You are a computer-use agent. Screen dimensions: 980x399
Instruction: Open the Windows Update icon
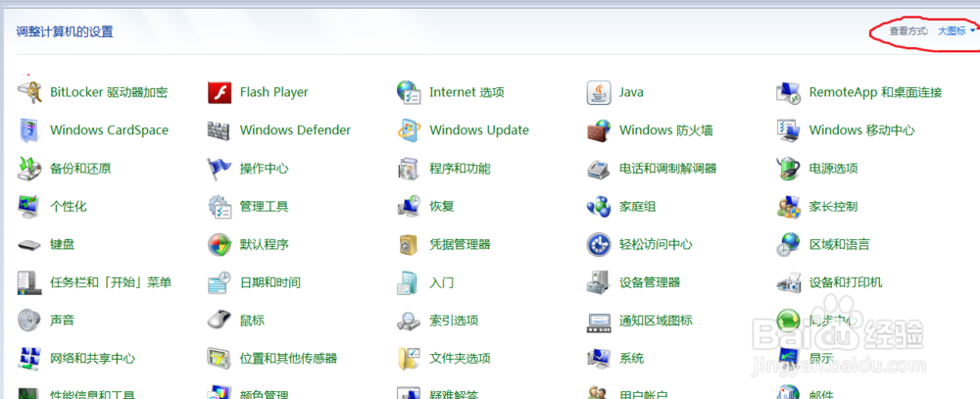410,130
